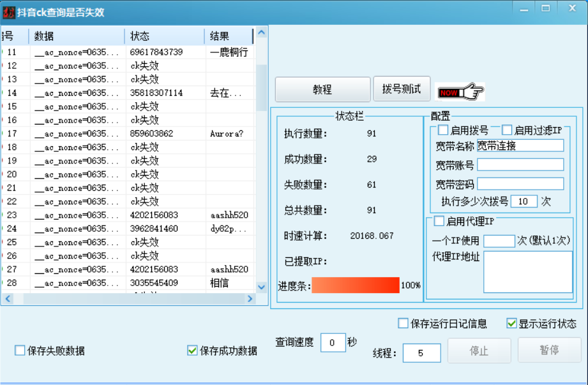Screen dimensions: 588x385
Task: Enable 保存失败数据 checkbox
Action: coord(20,351)
